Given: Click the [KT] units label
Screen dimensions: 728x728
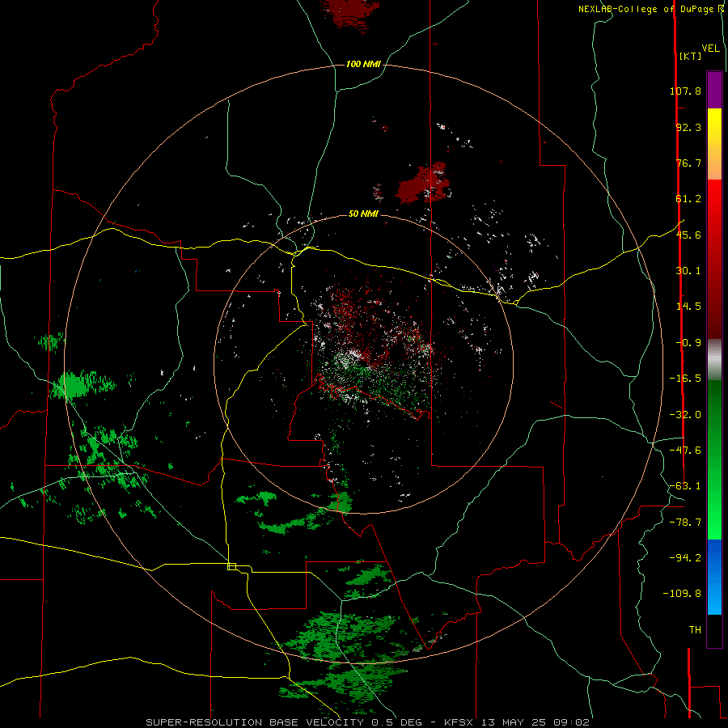Looking at the screenshot, I should click(690, 56).
